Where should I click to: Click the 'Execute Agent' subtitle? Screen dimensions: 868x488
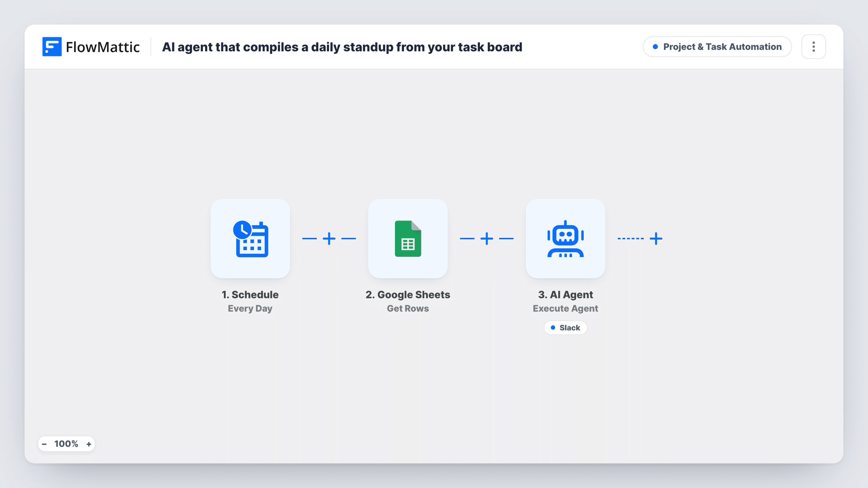coord(566,308)
